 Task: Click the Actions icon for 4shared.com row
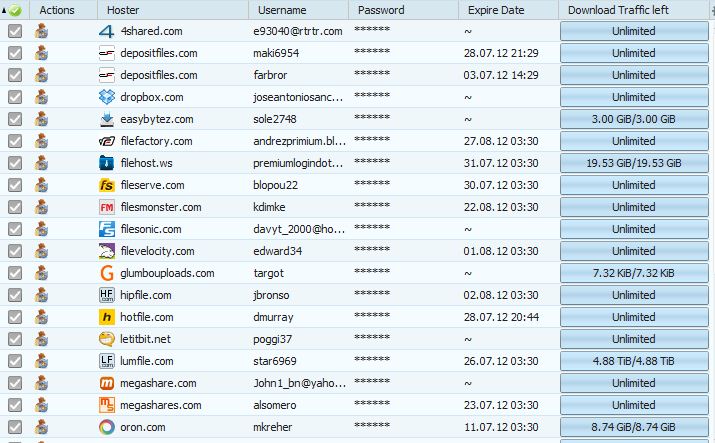pos(41,31)
